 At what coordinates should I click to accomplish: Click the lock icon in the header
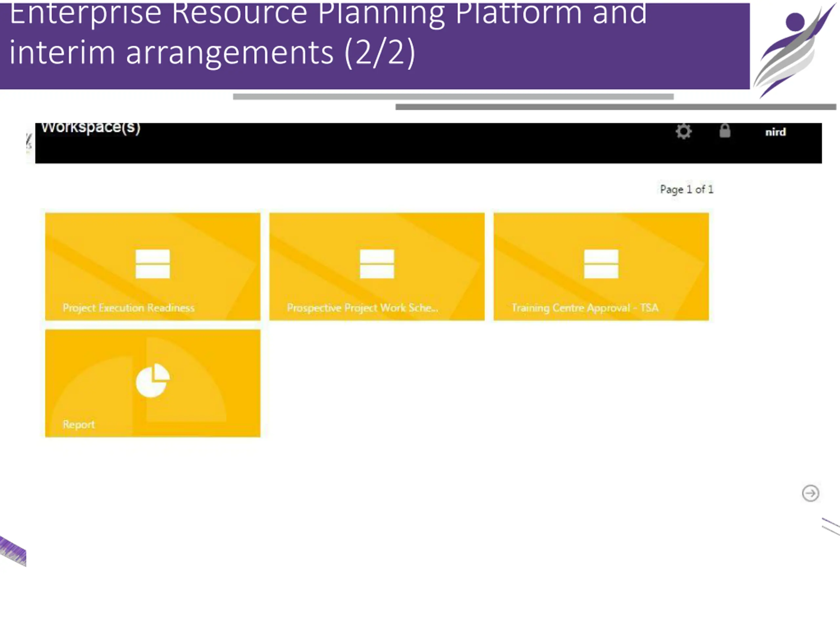coord(725,131)
